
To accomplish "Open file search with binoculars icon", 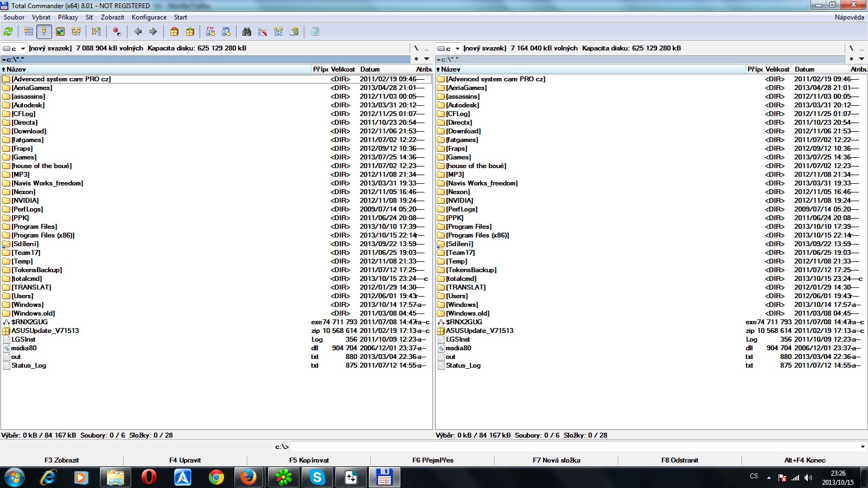I will (247, 31).
